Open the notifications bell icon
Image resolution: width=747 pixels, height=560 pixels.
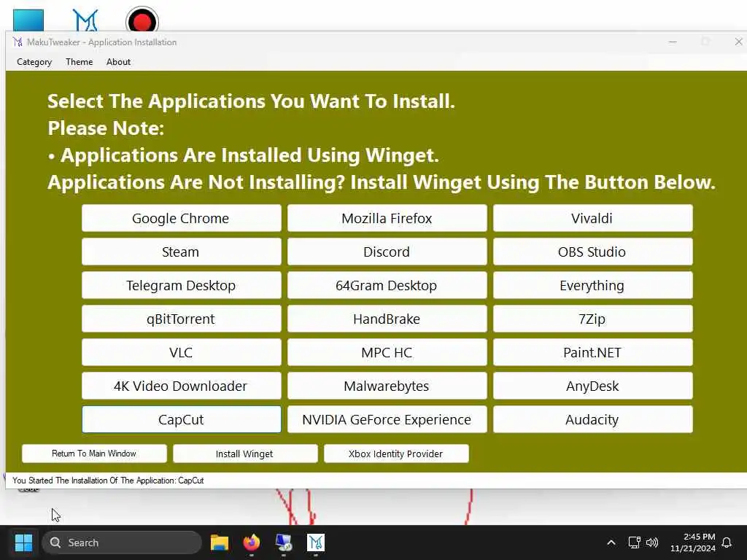[x=727, y=542]
